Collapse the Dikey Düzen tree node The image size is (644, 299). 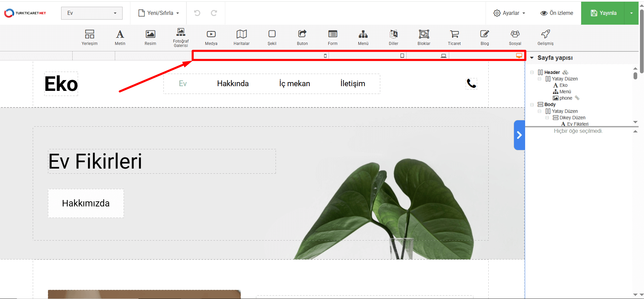[x=547, y=118]
